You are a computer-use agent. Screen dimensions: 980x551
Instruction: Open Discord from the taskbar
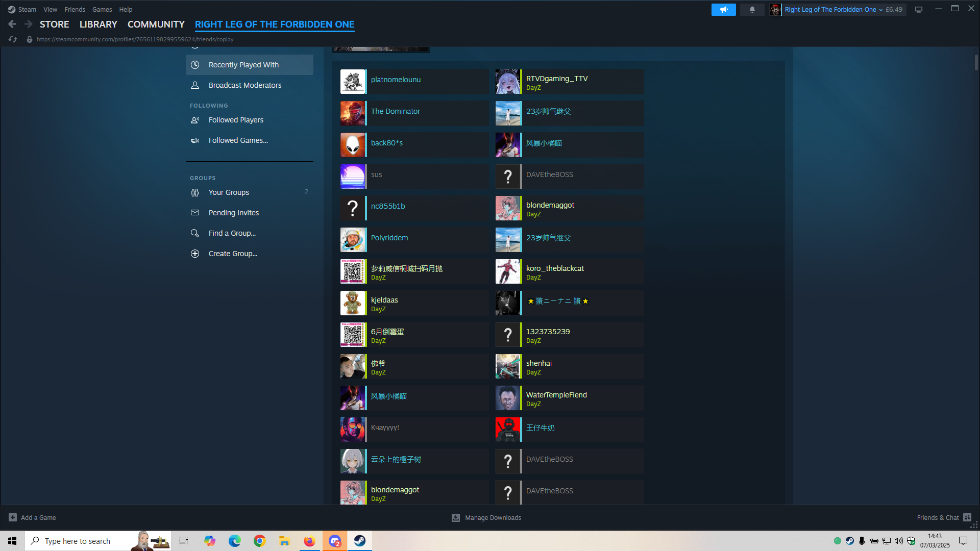click(x=335, y=541)
